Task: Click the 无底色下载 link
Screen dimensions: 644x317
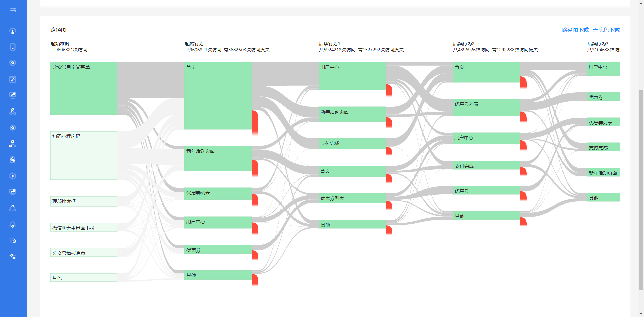Action: pyautogui.click(x=606, y=30)
